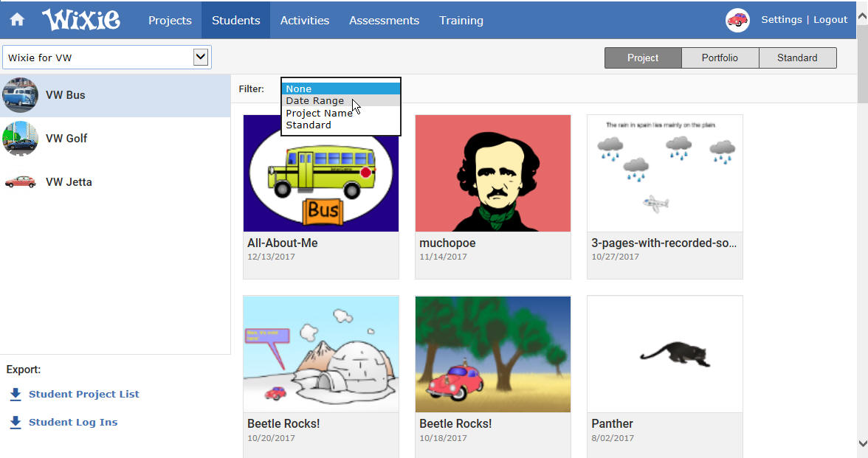Click the Student Log Ins download icon
The height and width of the screenshot is (458, 868).
(x=15, y=423)
